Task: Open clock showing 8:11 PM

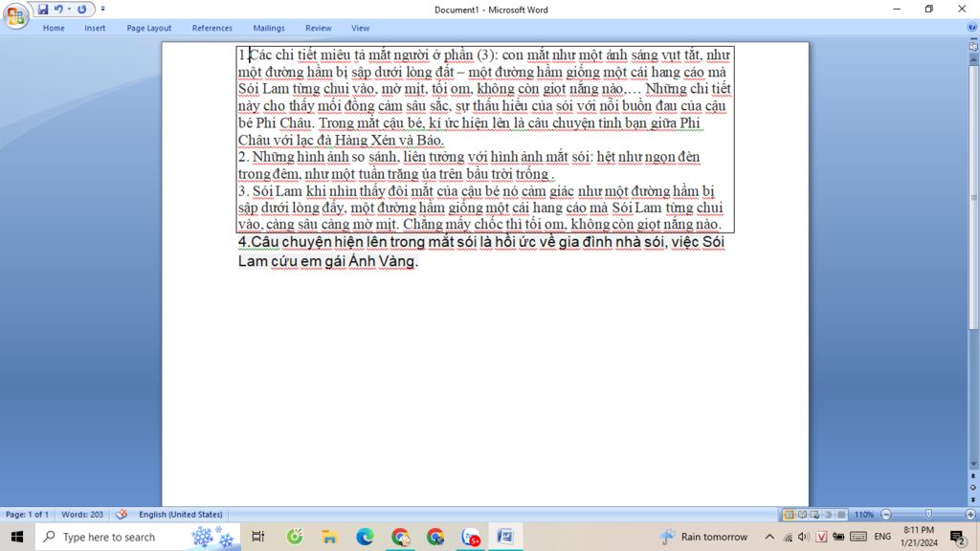Action: (919, 537)
